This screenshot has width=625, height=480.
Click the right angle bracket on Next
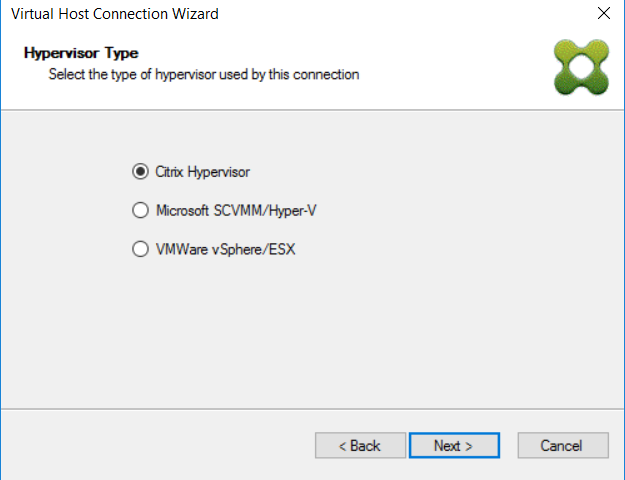pos(468,446)
